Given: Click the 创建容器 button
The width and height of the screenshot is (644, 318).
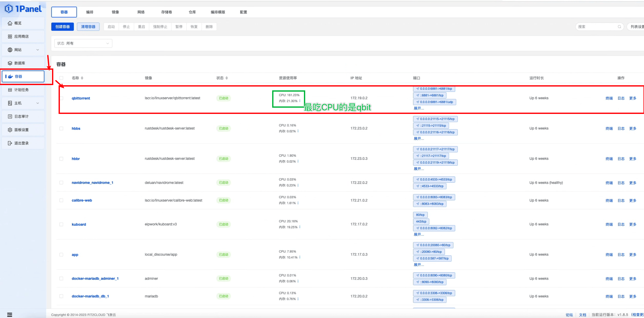Looking at the screenshot, I should click(x=62, y=27).
